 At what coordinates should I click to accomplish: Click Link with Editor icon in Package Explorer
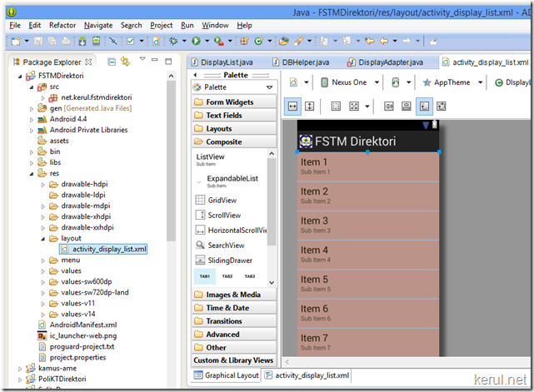125,62
